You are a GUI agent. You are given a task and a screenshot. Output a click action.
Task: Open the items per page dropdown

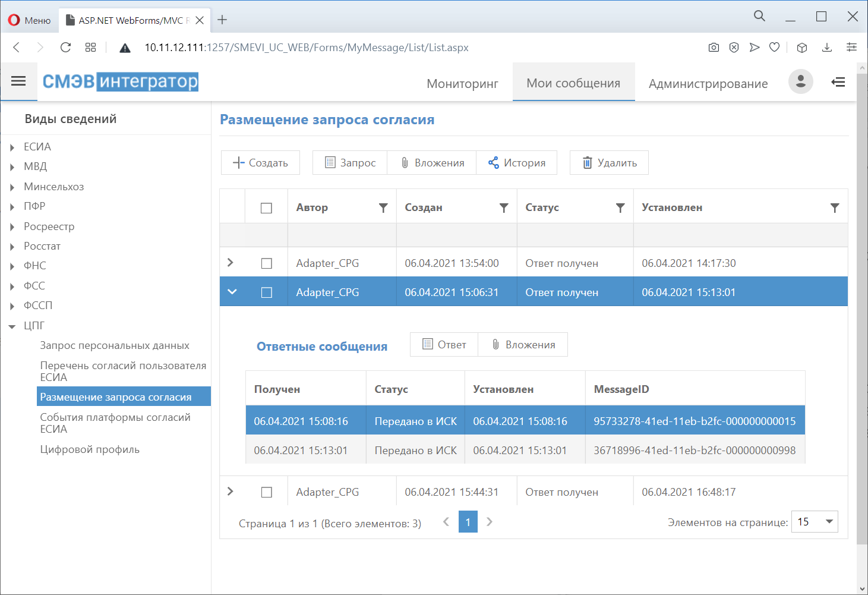pos(815,522)
